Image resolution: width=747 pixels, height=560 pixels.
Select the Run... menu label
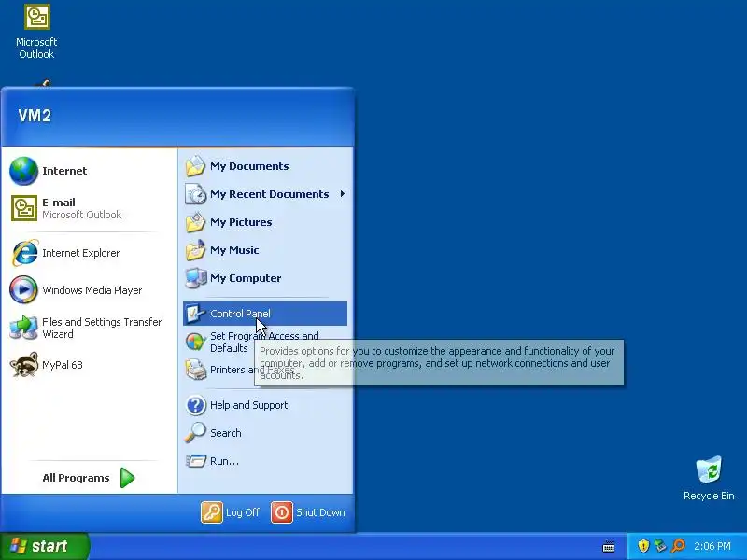pyautogui.click(x=224, y=461)
